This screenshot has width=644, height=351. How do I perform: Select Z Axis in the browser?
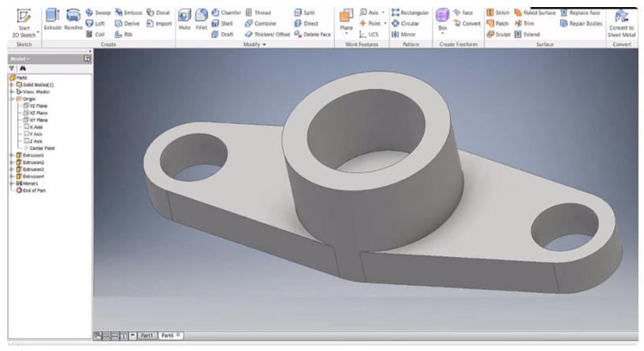pos(33,141)
